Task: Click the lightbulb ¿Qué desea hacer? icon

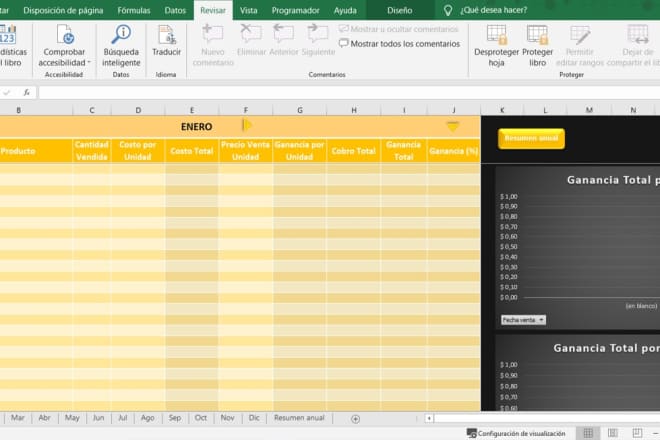Action: click(x=448, y=11)
